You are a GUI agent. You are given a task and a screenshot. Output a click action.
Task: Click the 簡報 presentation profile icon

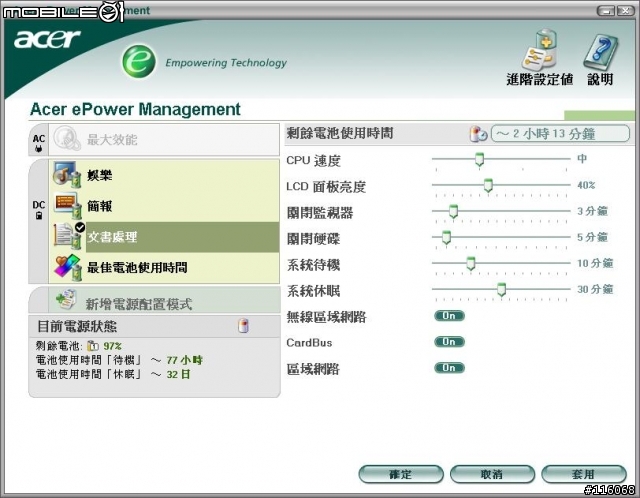tap(67, 205)
